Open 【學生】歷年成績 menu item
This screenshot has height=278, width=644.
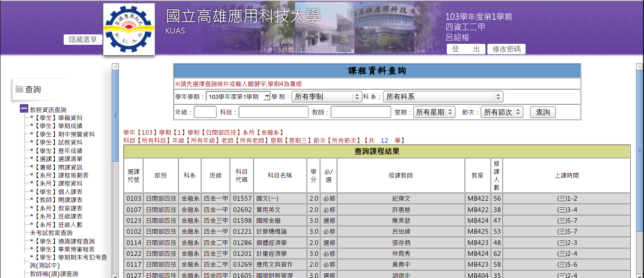(56, 151)
